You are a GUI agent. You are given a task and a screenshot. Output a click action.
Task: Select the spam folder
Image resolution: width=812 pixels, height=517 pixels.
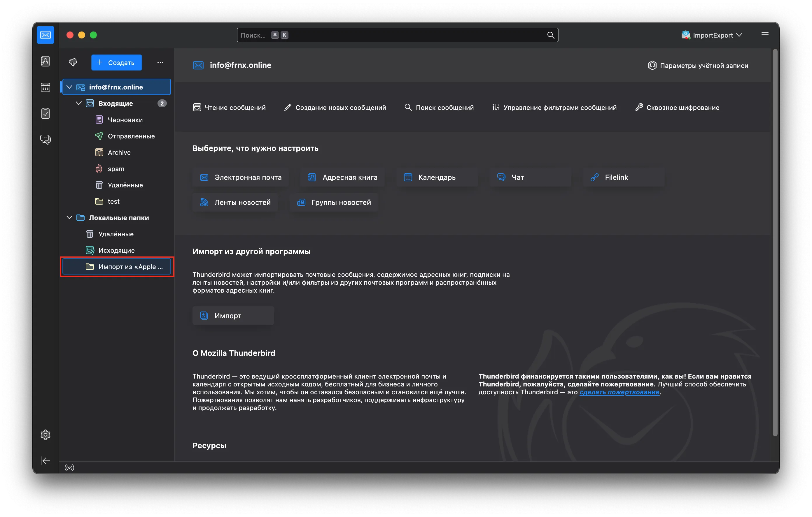point(116,169)
